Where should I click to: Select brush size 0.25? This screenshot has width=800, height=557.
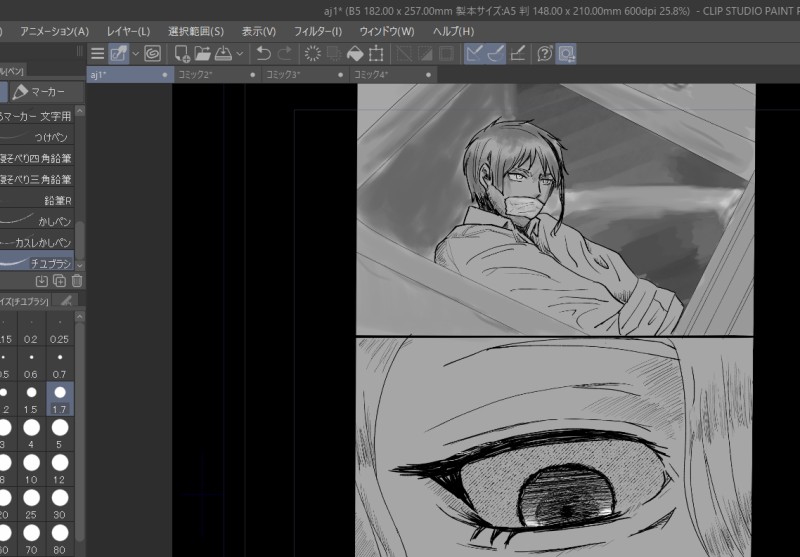click(x=60, y=330)
